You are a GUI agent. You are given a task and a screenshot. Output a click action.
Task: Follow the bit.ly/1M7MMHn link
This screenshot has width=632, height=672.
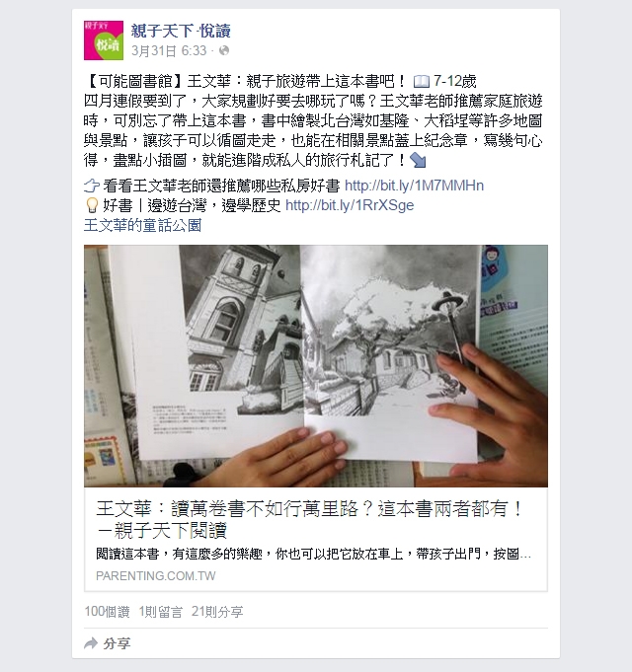[x=414, y=186]
